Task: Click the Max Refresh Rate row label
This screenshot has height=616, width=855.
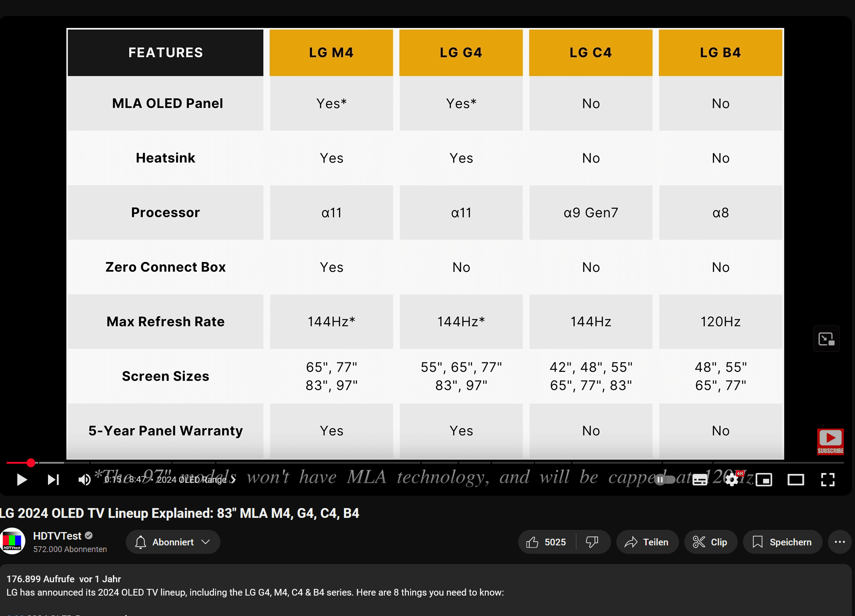Action: [165, 322]
